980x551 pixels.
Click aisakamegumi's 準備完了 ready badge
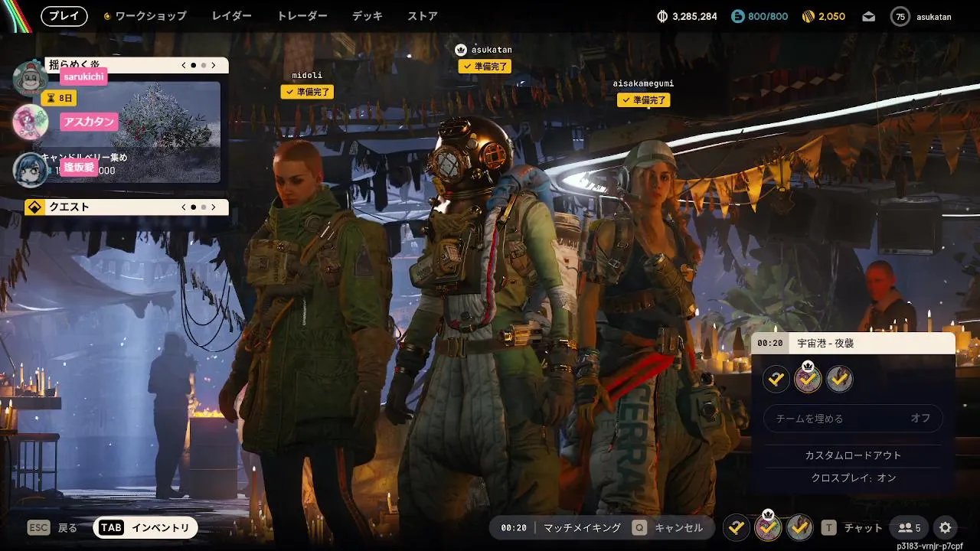(644, 100)
